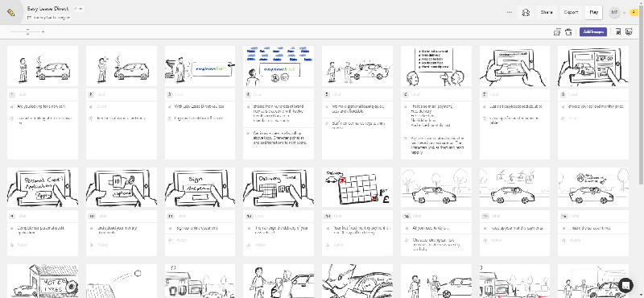Click the Play button
The image size is (644, 298).
[593, 12]
